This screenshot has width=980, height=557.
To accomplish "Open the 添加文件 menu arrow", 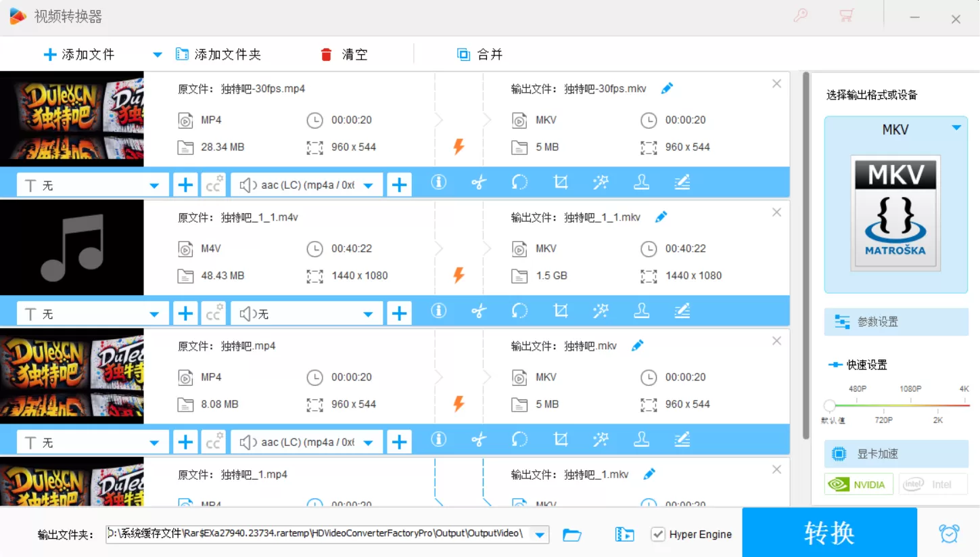I will [x=157, y=54].
